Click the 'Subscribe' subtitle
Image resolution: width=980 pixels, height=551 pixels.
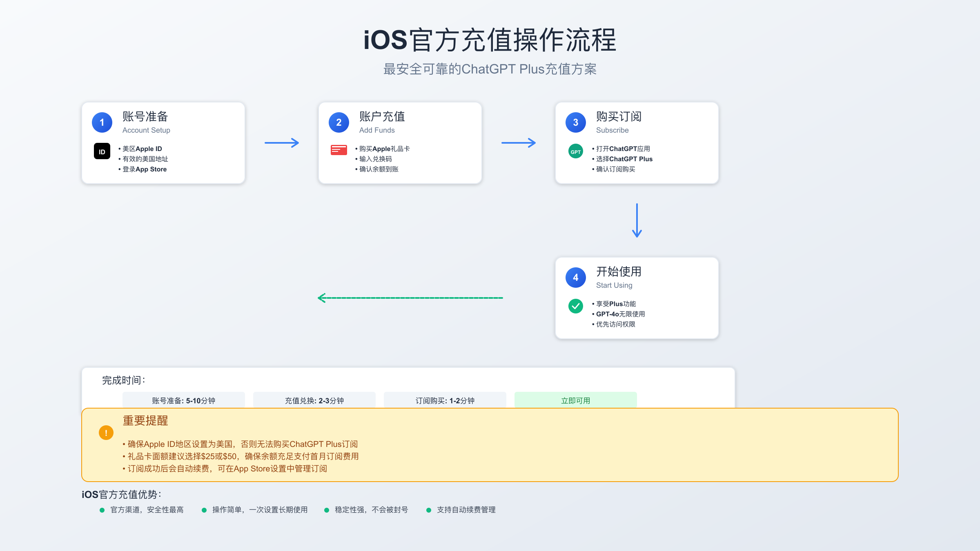[x=612, y=130]
